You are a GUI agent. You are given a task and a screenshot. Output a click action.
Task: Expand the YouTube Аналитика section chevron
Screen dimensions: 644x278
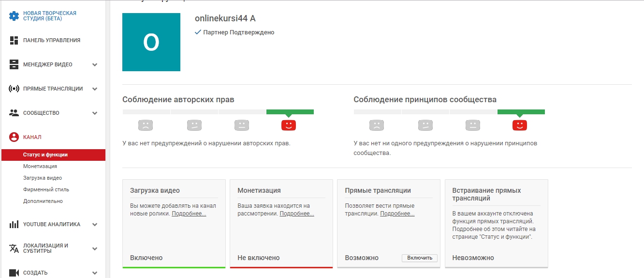95,224
